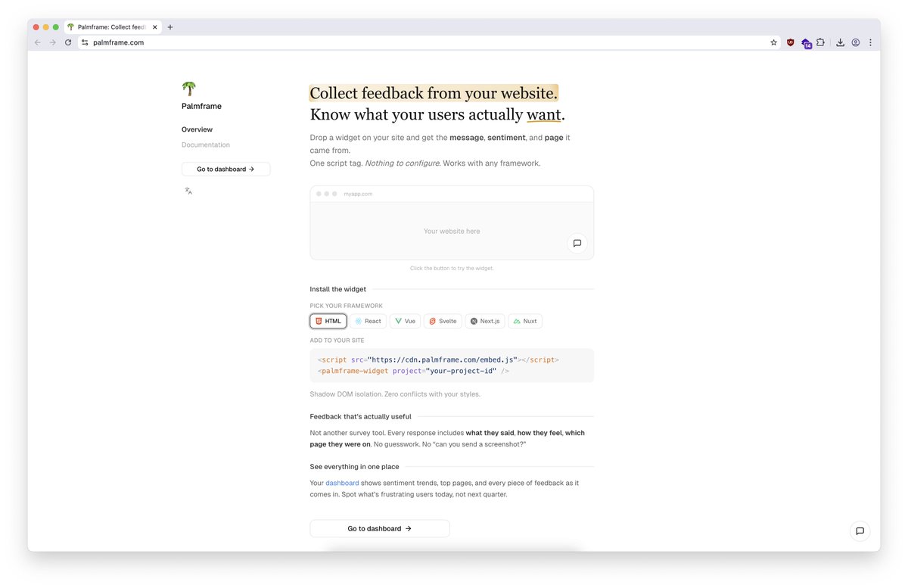Click the 'myapp.com' demo URL text
Screen dimensions: 908x588
358,194
